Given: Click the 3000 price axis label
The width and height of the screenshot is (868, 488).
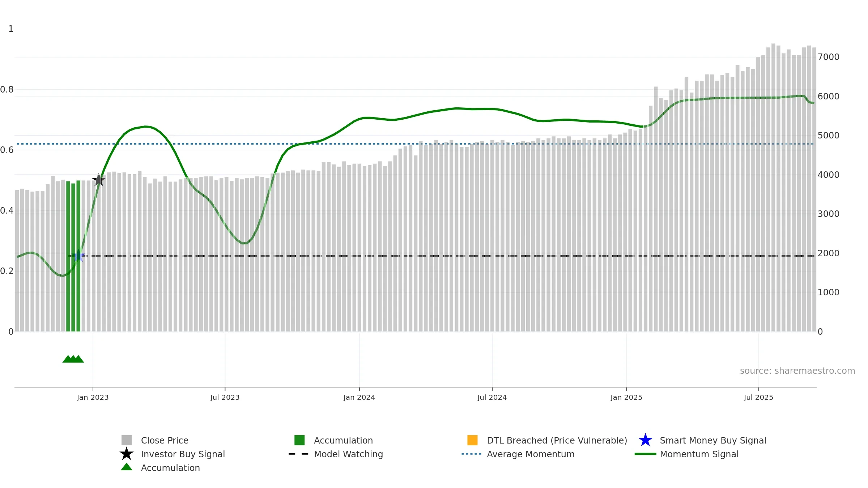Looking at the screenshot, I should click(829, 214).
